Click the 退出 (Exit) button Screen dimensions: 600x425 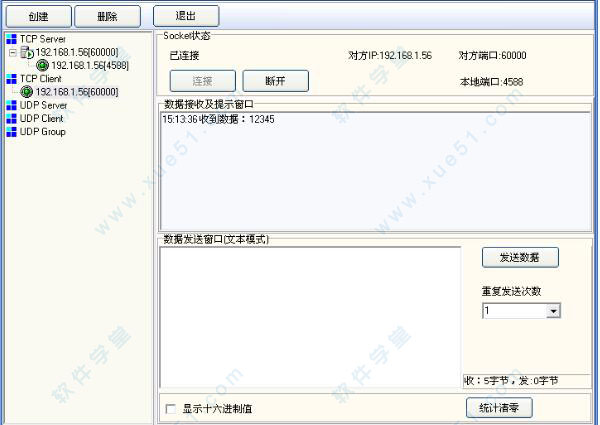186,16
